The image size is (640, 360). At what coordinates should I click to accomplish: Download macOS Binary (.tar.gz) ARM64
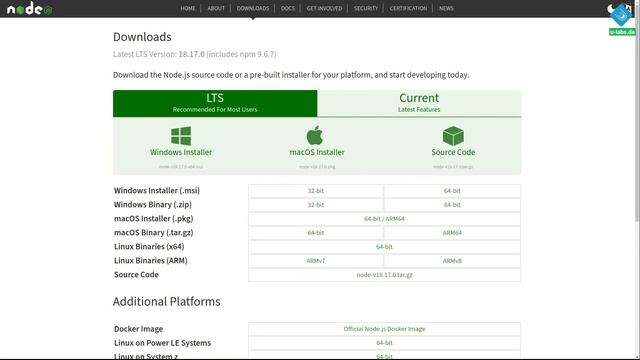(452, 233)
